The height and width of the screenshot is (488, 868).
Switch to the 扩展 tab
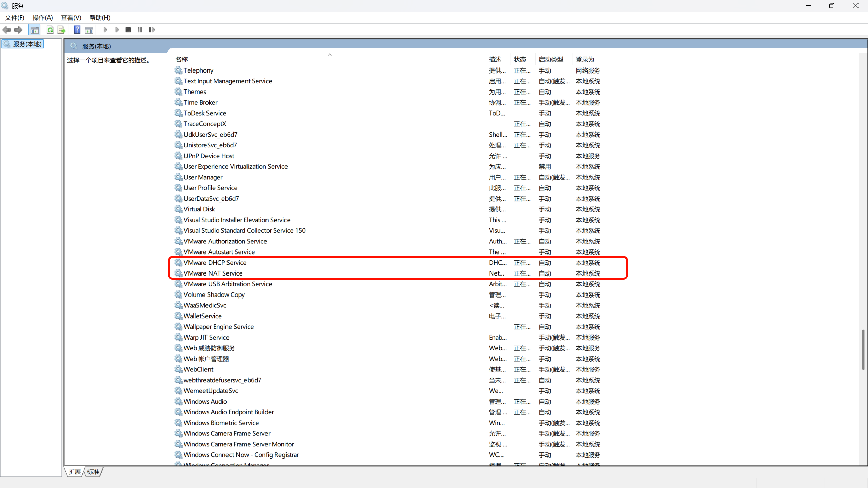click(x=75, y=472)
